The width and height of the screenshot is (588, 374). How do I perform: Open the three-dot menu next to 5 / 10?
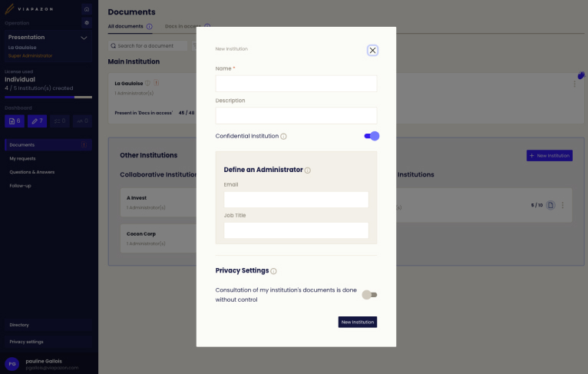point(563,205)
